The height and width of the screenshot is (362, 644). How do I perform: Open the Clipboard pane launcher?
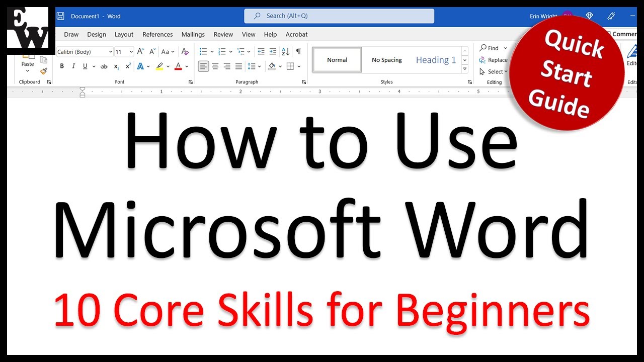[49, 82]
